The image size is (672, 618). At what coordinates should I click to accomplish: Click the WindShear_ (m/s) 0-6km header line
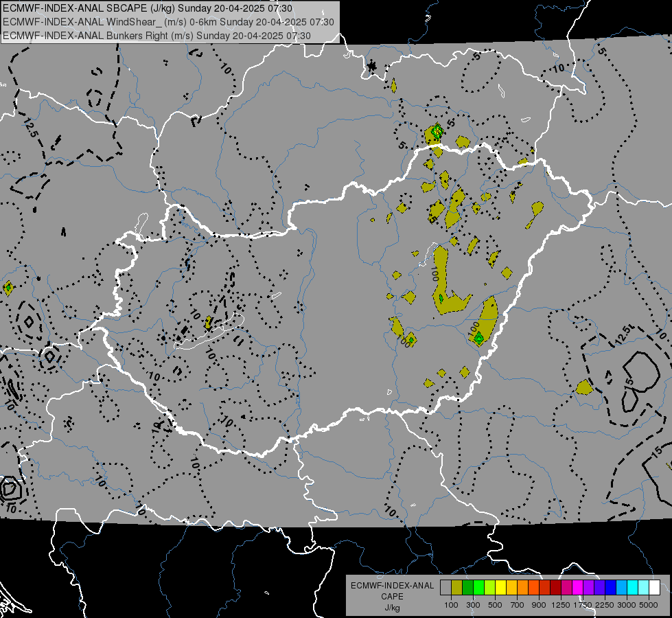168,22
